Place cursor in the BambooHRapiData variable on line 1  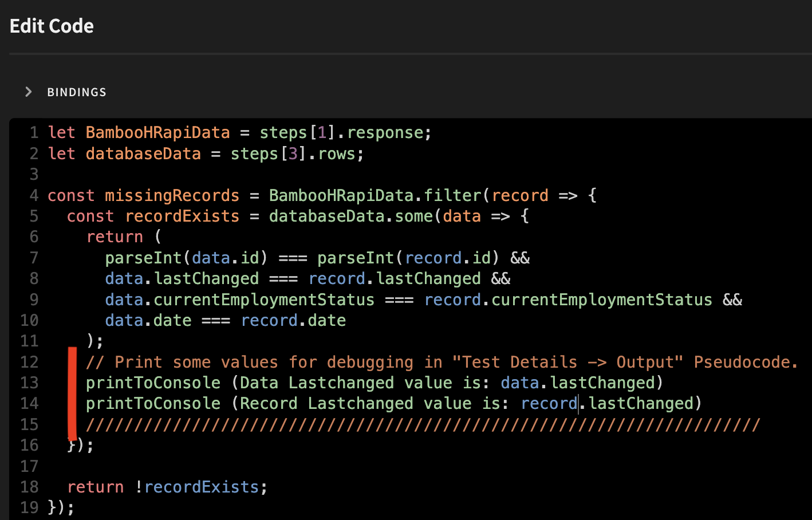click(x=157, y=132)
